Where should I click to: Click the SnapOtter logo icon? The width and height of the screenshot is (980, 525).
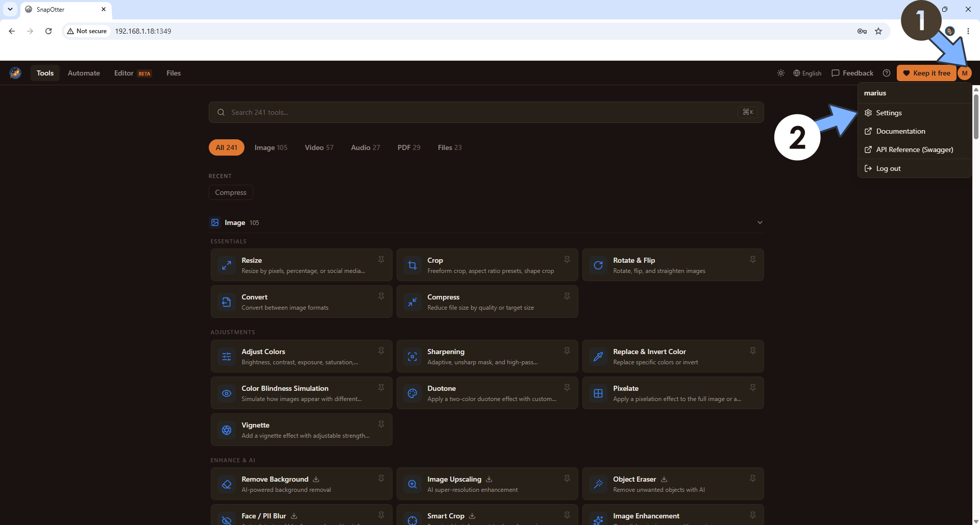coord(15,73)
